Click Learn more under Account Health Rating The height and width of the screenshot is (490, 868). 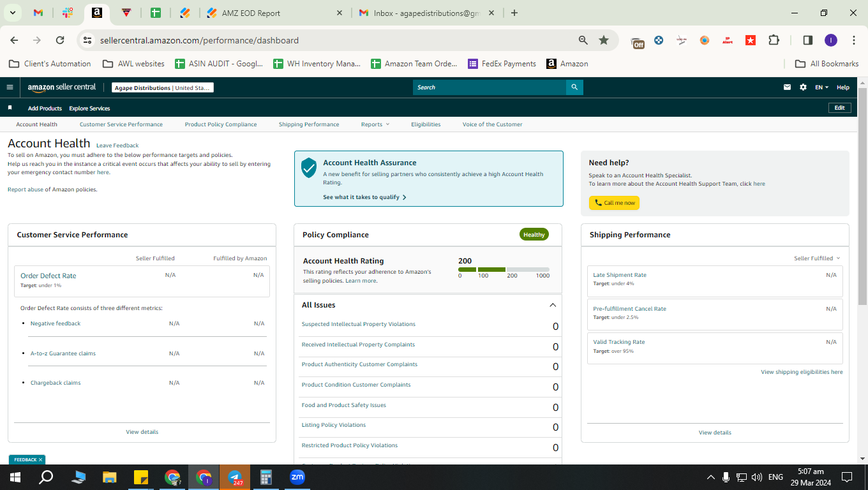(361, 281)
